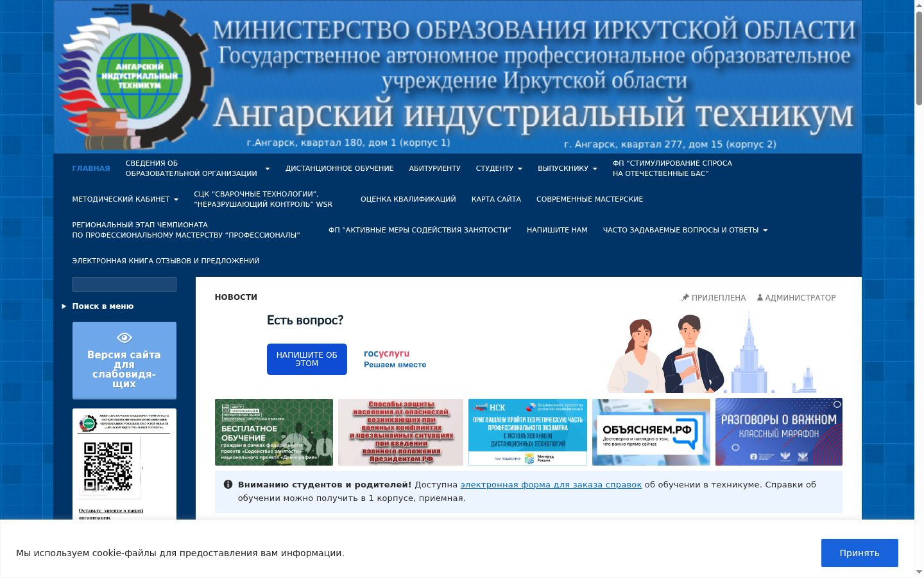Open the АБИТУРИЕНТУ menu item
Image resolution: width=924 pixels, height=578 pixels.
coord(434,168)
